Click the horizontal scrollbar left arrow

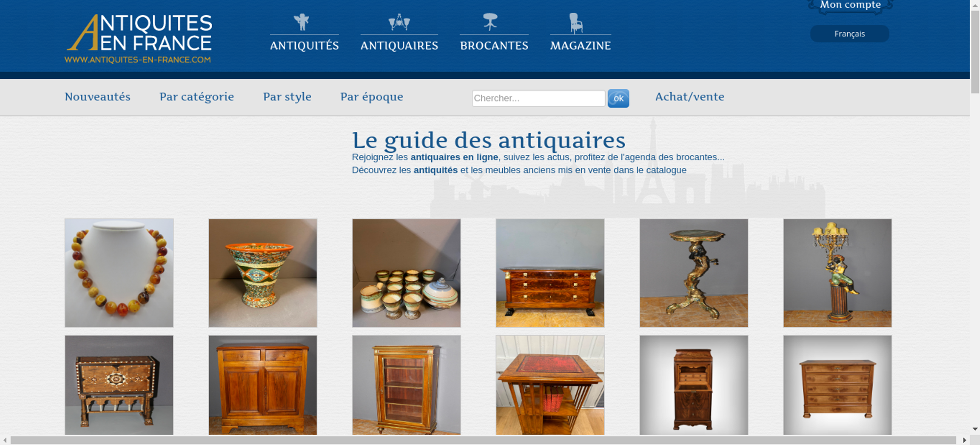5,440
